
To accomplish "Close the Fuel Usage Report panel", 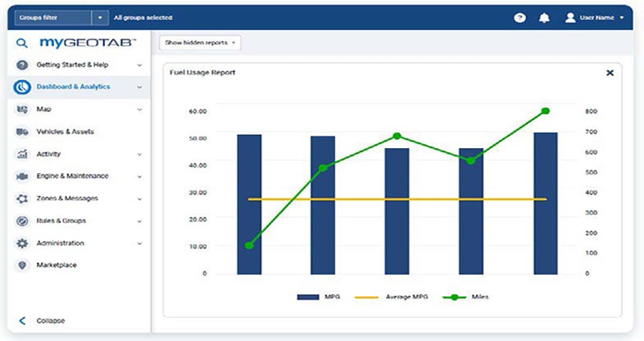I will [x=609, y=73].
